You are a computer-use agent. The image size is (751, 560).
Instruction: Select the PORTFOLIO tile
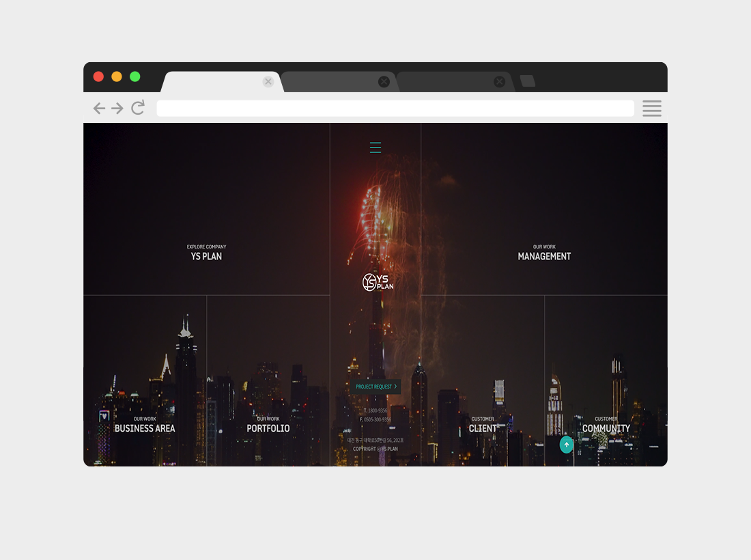tap(268, 425)
